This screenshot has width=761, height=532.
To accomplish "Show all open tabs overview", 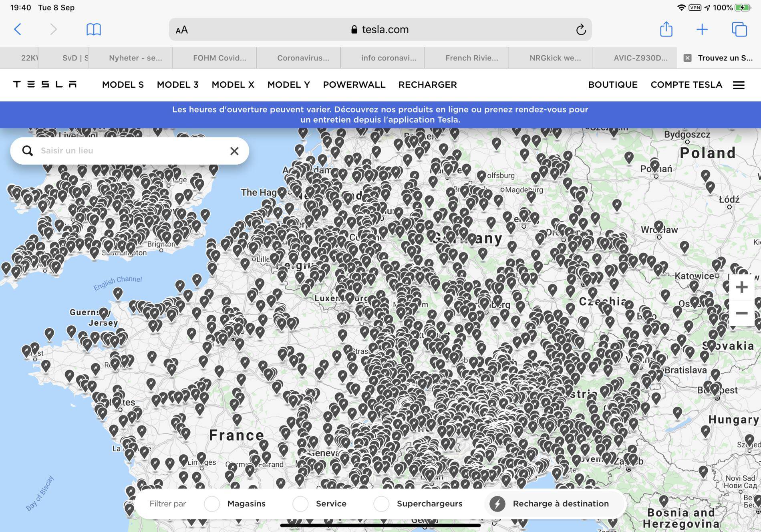I will [739, 29].
